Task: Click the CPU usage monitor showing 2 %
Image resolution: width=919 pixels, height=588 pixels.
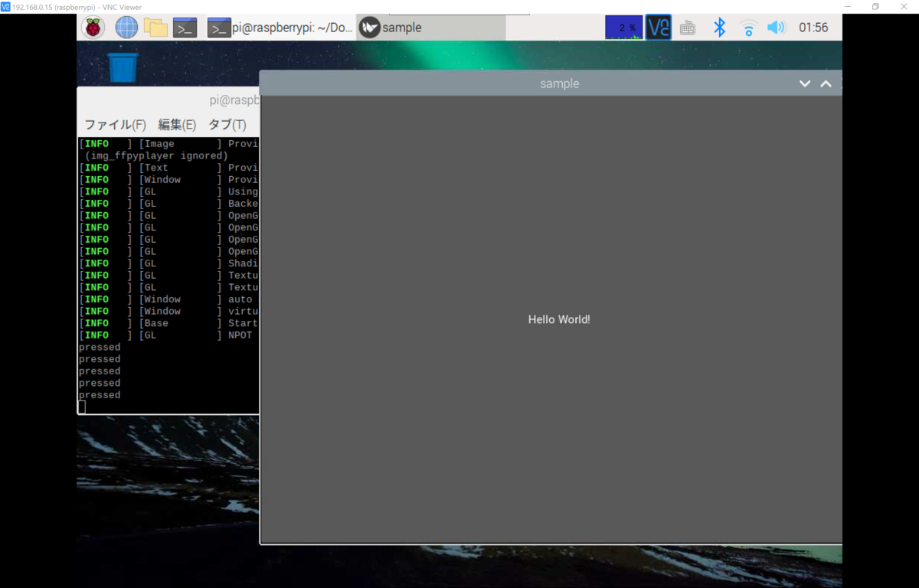Action: point(624,28)
